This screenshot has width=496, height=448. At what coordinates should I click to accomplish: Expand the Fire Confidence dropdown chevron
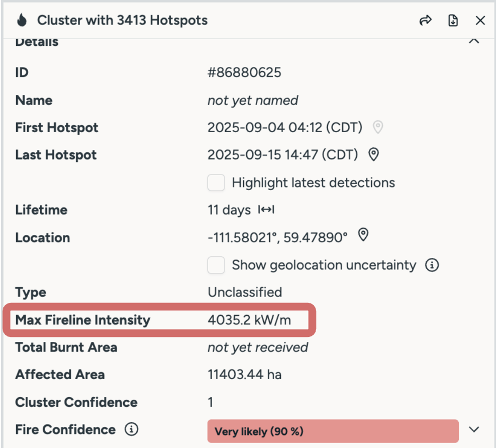473,429
